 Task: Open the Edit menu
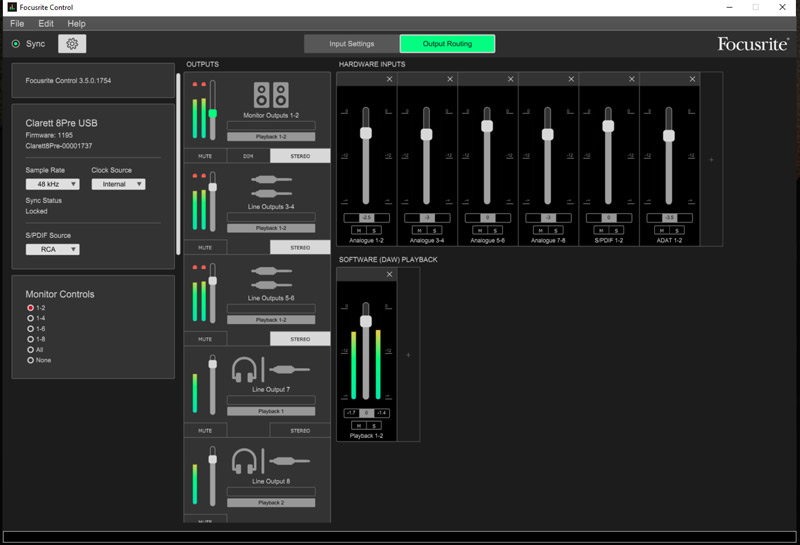(x=46, y=23)
